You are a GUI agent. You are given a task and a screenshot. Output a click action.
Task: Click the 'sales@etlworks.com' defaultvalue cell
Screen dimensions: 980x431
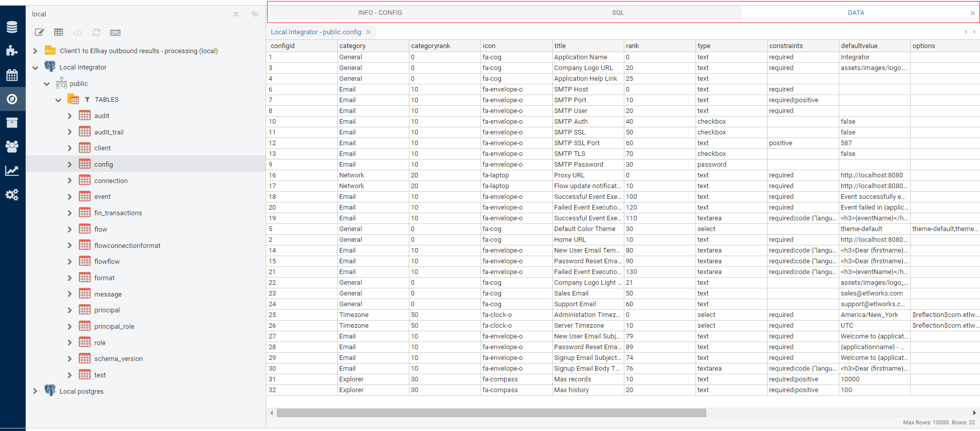[x=875, y=293]
